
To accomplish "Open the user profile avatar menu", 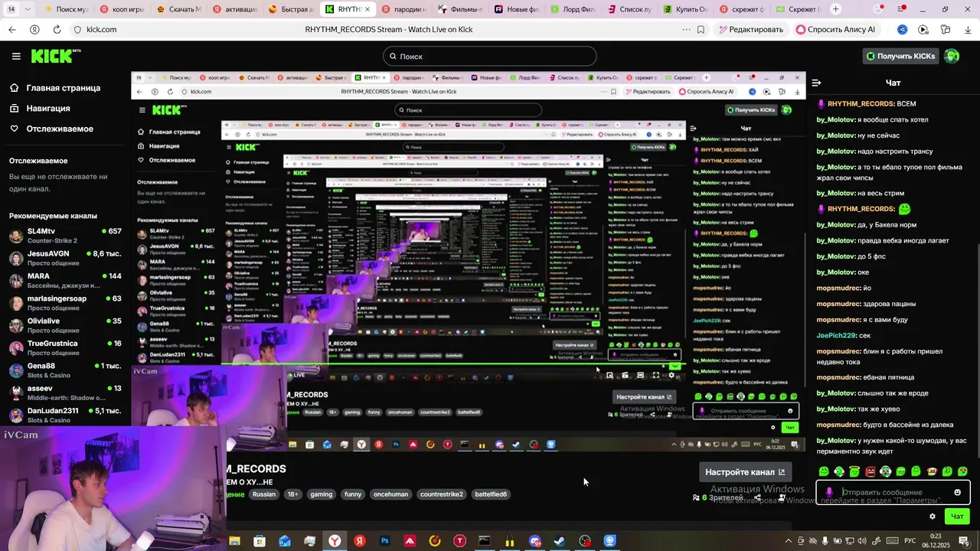I will pyautogui.click(x=952, y=56).
